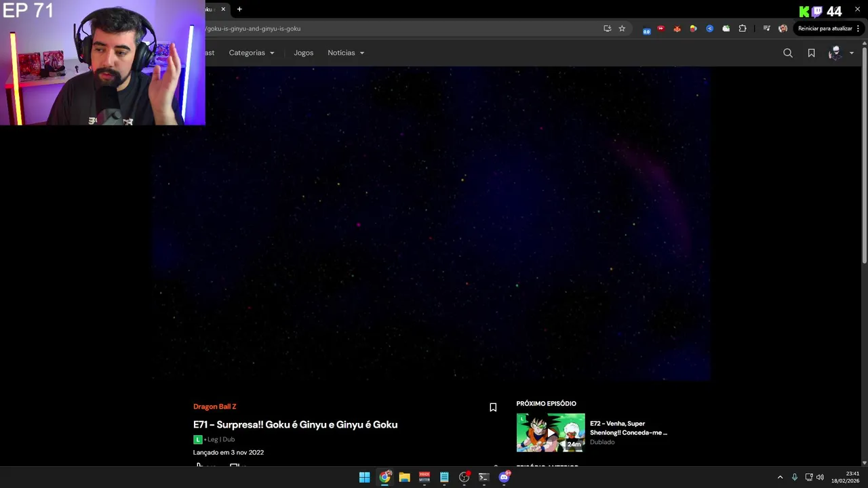The height and width of the screenshot is (488, 868).
Task: Open the Dragon Ball Z series link
Action: (214, 407)
